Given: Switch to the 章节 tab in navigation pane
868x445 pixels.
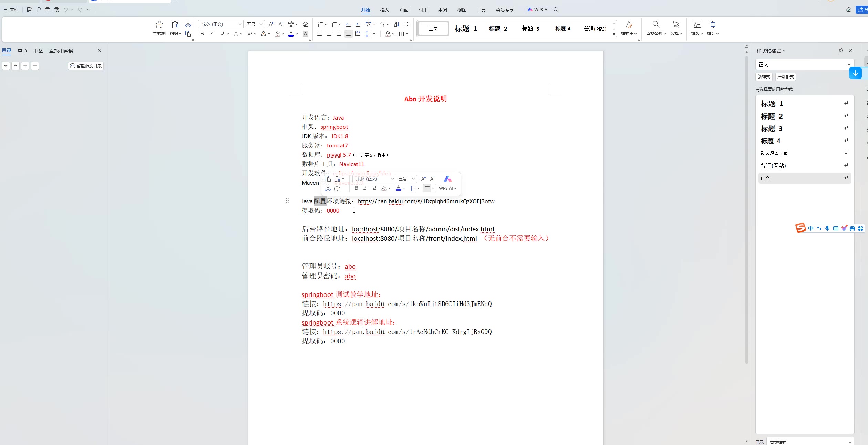Looking at the screenshot, I should (22, 51).
